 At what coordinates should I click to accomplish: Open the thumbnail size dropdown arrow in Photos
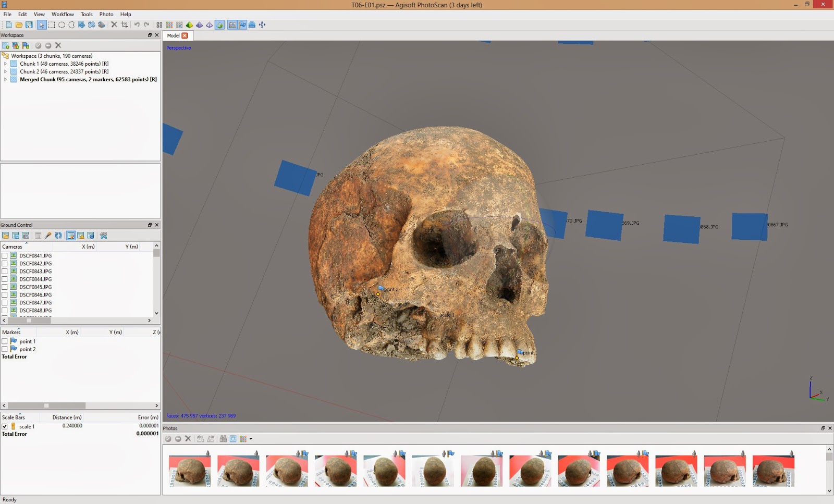point(251,439)
